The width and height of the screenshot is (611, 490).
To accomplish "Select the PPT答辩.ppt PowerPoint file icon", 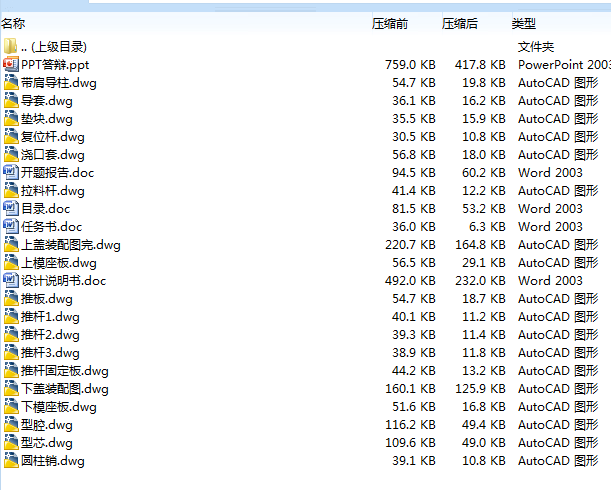I will (11, 64).
